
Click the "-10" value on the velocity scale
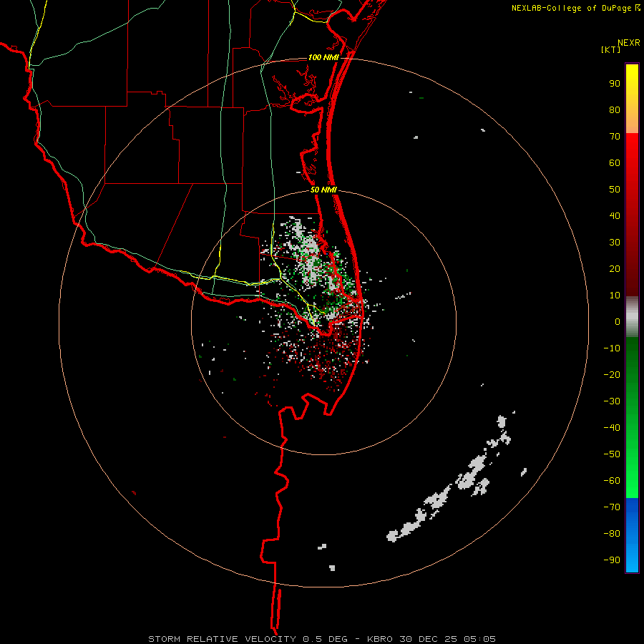coord(612,348)
